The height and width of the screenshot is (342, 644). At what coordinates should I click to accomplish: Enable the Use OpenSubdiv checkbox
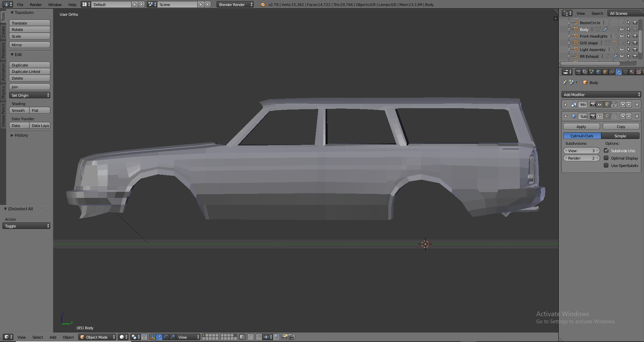pyautogui.click(x=606, y=166)
